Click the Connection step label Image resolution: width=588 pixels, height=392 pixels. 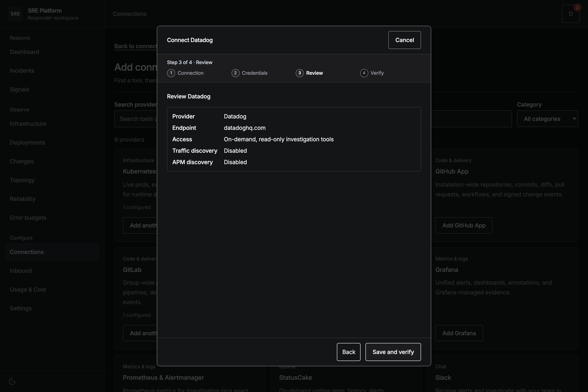point(190,73)
